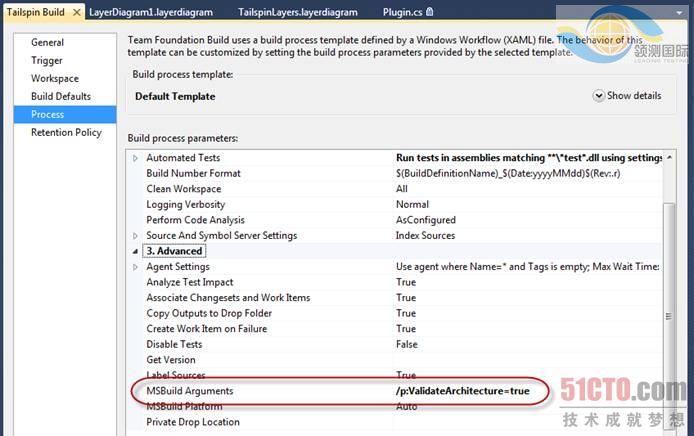Screen dimensions: 694x436
Task: Expand Source And Symbol Server Settings
Action: point(135,236)
